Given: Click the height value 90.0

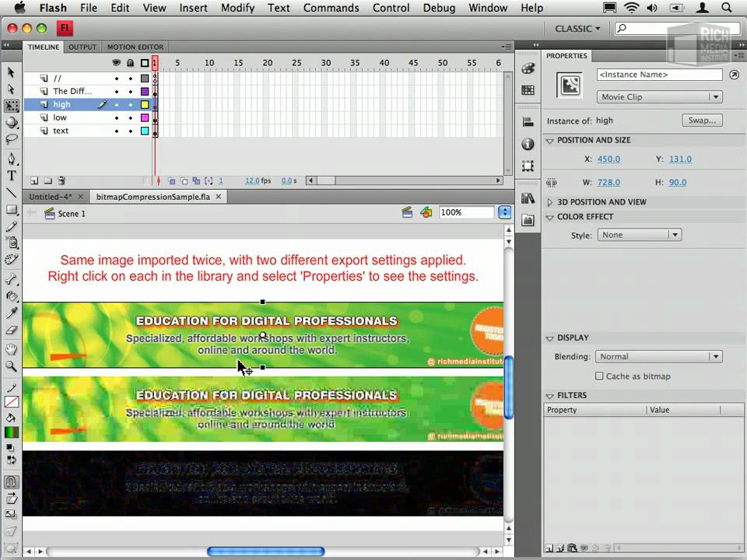Looking at the screenshot, I should point(678,182).
